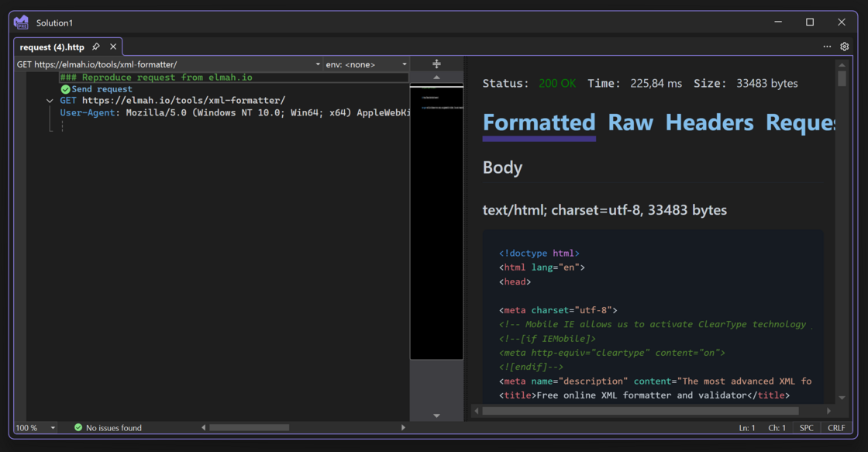
Task: Click the No issues found check icon
Action: 78,427
